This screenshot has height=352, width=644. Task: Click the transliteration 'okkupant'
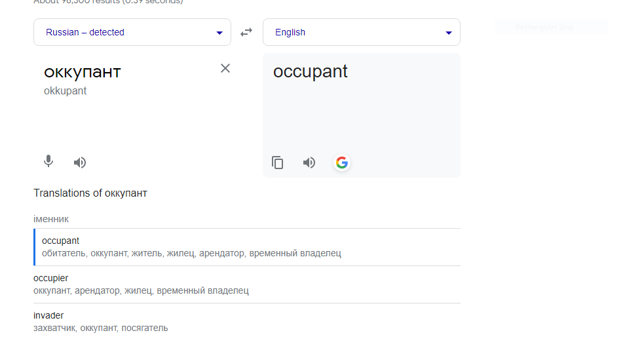65,90
